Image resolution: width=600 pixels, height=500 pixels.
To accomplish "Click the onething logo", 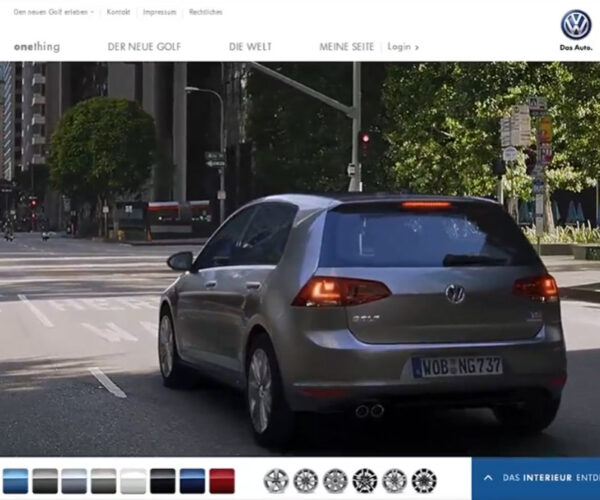I will (x=37, y=47).
